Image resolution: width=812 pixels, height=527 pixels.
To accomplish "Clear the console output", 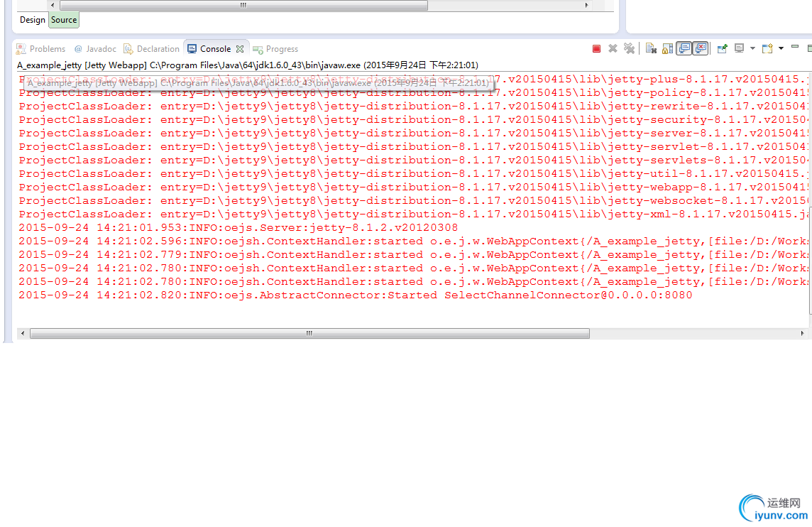I will pyautogui.click(x=651, y=49).
